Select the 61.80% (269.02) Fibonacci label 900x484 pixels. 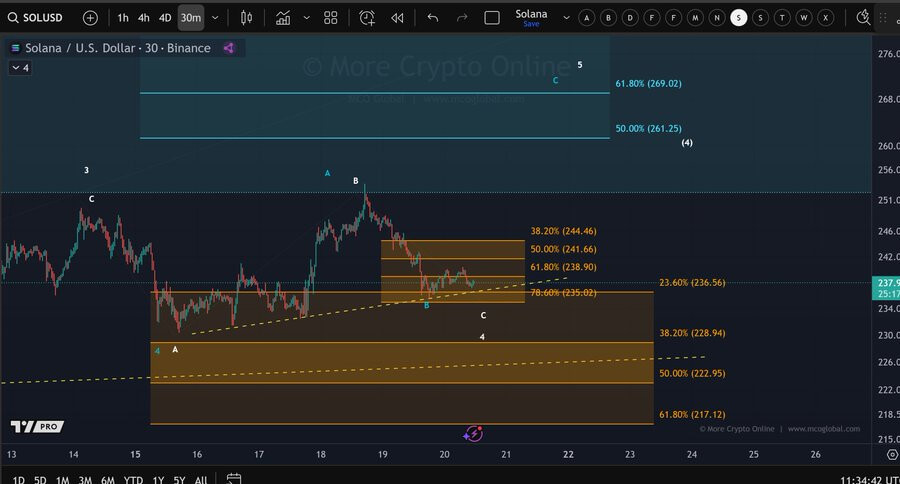coord(649,83)
